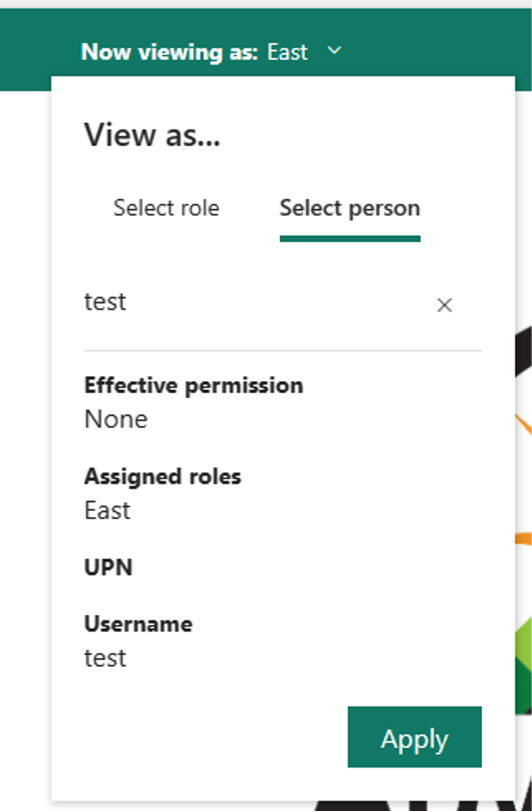The height and width of the screenshot is (812, 532).
Task: Click the East assigned role value
Action: (x=108, y=510)
